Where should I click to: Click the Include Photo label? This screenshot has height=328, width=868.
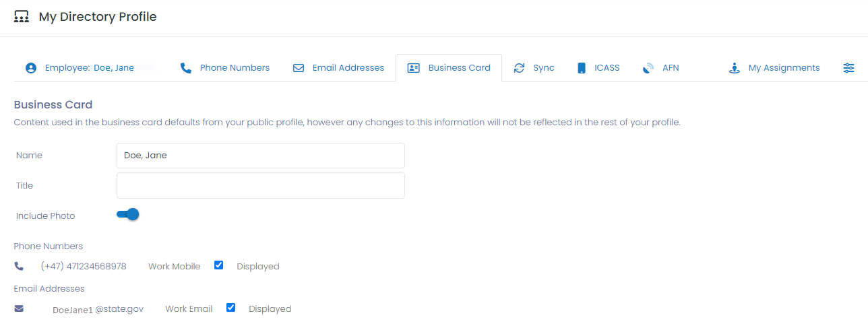[x=46, y=216]
